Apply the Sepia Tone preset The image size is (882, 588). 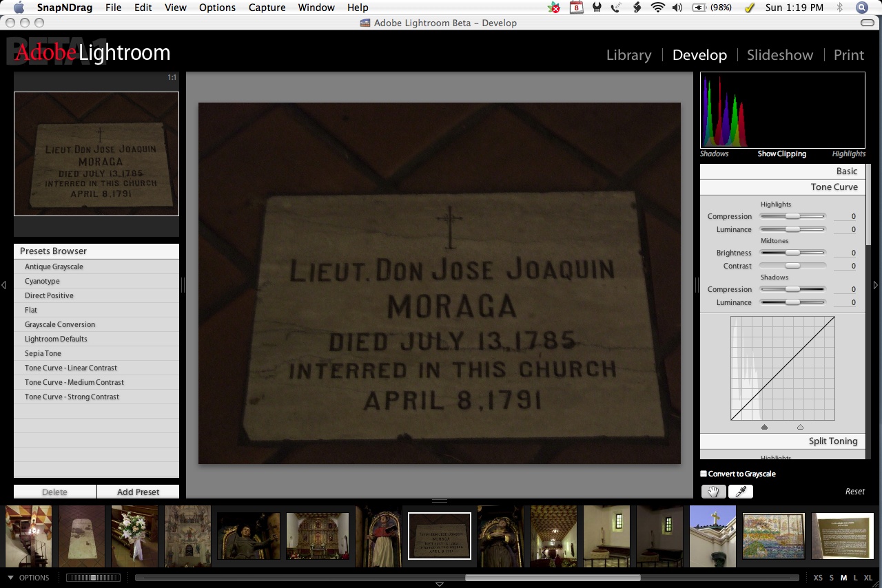tap(43, 353)
